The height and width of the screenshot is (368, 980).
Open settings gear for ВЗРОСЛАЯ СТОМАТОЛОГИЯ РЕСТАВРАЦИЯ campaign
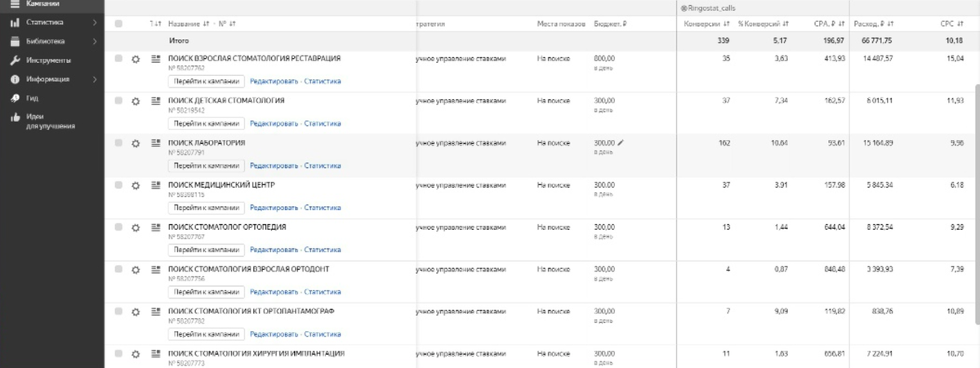(x=136, y=59)
